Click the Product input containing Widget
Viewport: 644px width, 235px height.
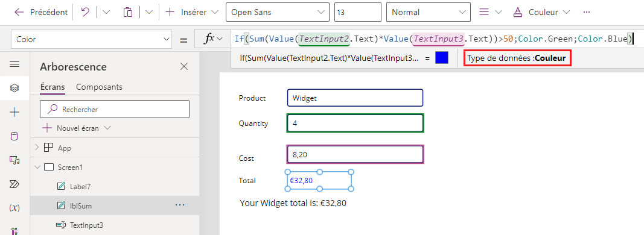[x=355, y=98]
